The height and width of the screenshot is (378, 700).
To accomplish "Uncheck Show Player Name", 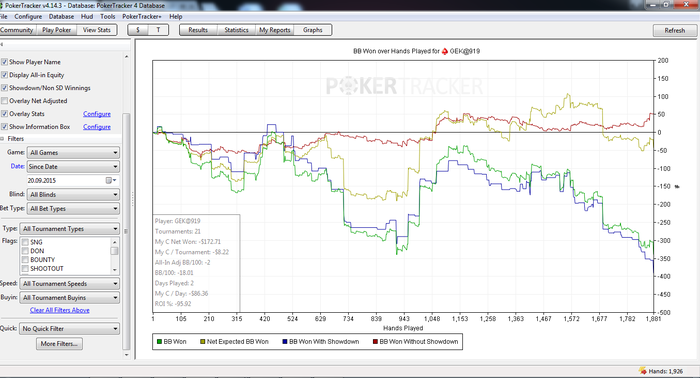I will 4,62.
